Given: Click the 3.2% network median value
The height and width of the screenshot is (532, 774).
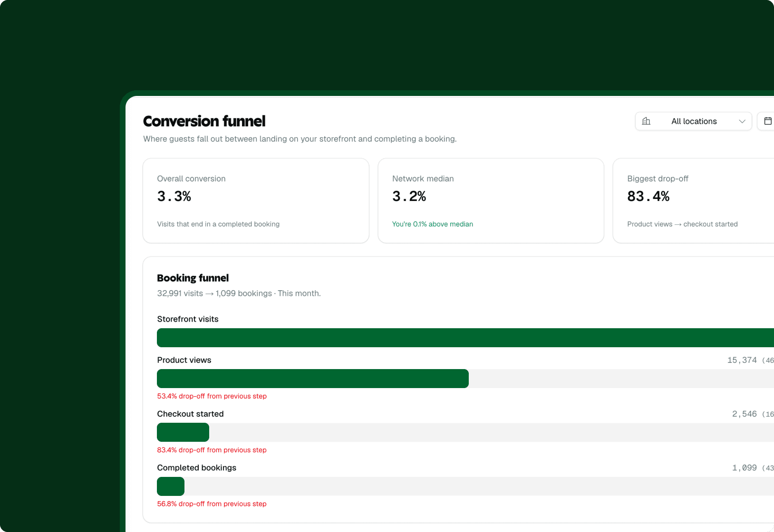Looking at the screenshot, I should click(409, 196).
